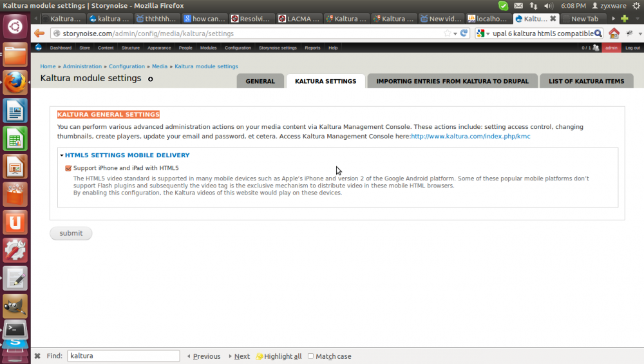
Task: Click the Find text input field
Action: [x=123, y=356]
